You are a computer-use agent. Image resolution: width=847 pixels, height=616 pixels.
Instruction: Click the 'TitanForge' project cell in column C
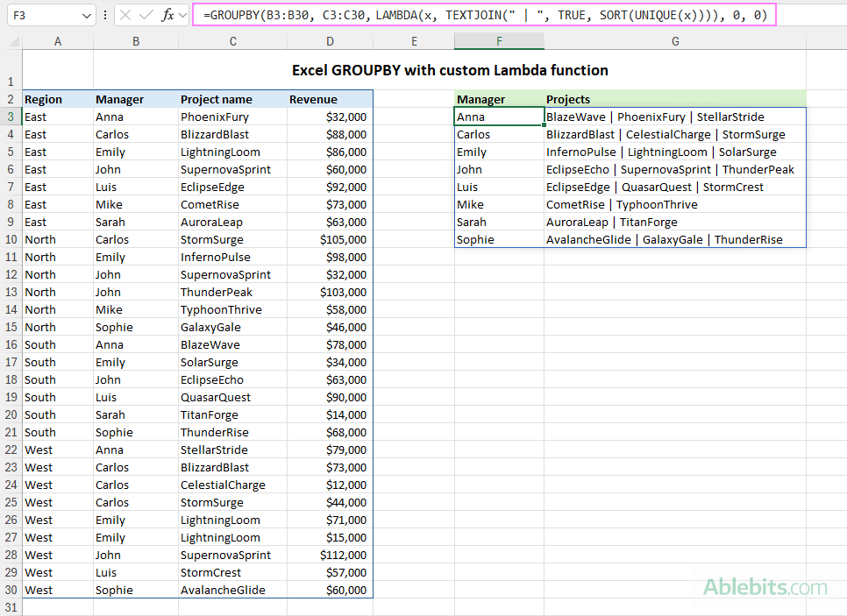233,414
